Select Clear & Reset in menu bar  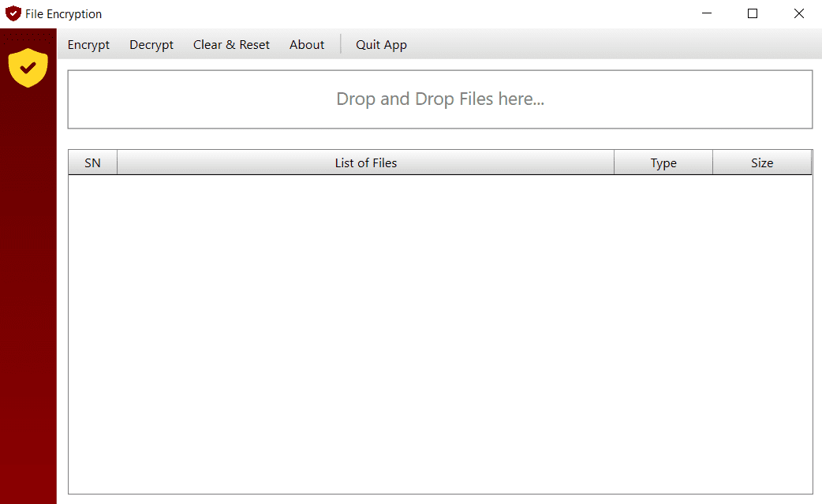231,45
